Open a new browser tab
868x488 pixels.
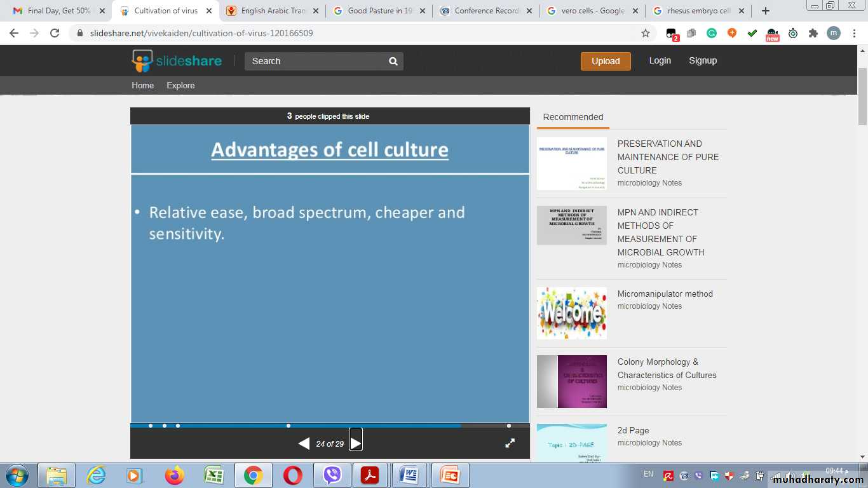pyautogui.click(x=766, y=11)
